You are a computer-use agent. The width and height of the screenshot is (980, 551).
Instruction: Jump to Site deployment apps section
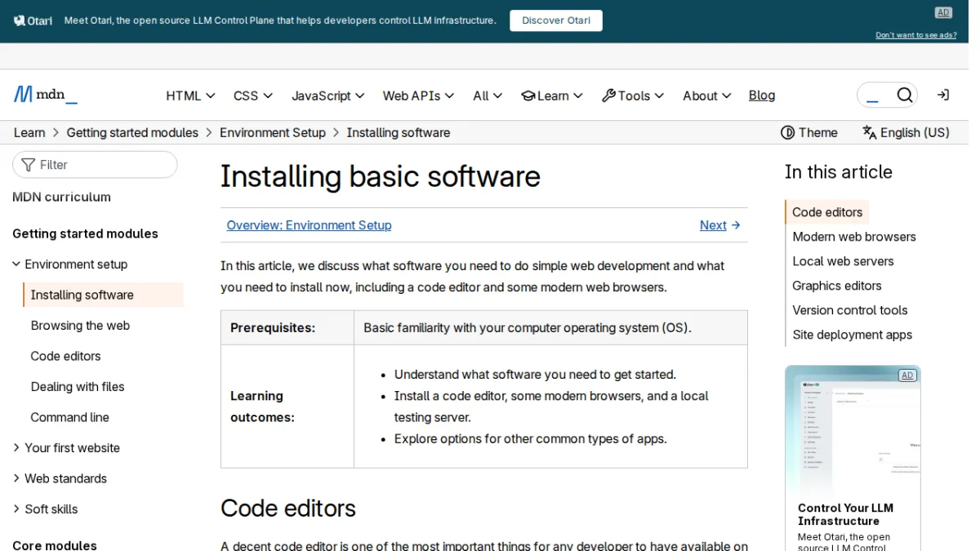point(852,335)
